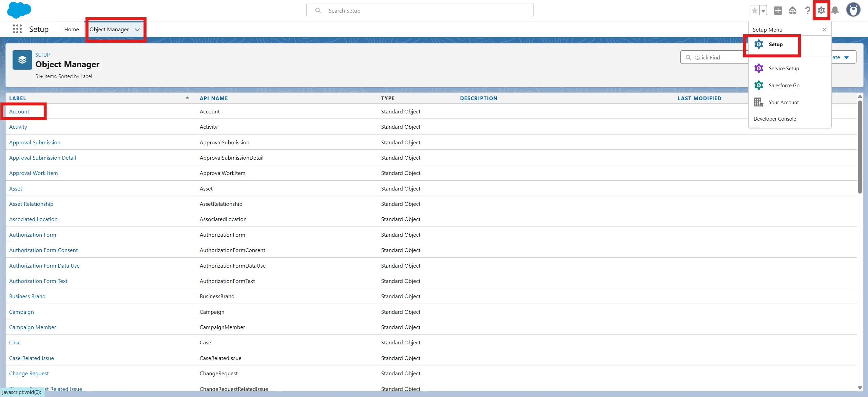868x397 pixels.
Task: Open the Help question mark icon
Action: pos(808,11)
